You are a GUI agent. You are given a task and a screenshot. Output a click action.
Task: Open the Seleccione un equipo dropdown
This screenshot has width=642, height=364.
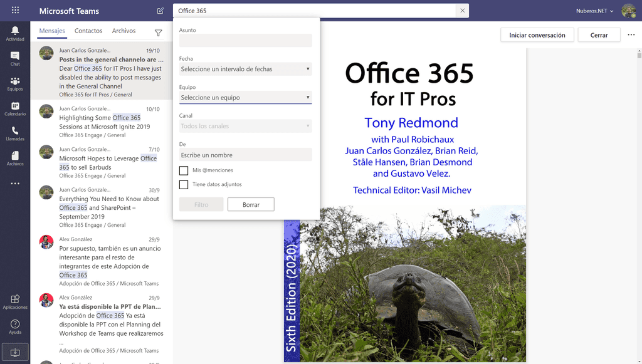[245, 97]
